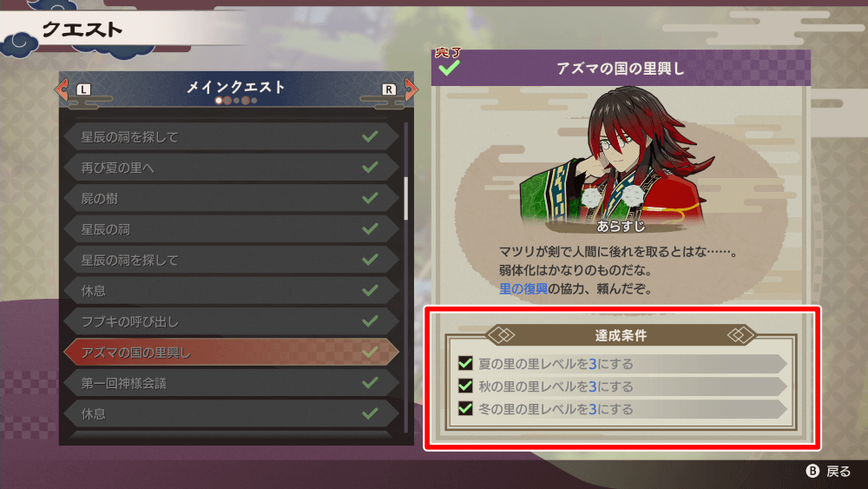The width and height of the screenshot is (868, 489).
Task: Click the page indicator dots under メインクエスト
Action: [x=236, y=101]
